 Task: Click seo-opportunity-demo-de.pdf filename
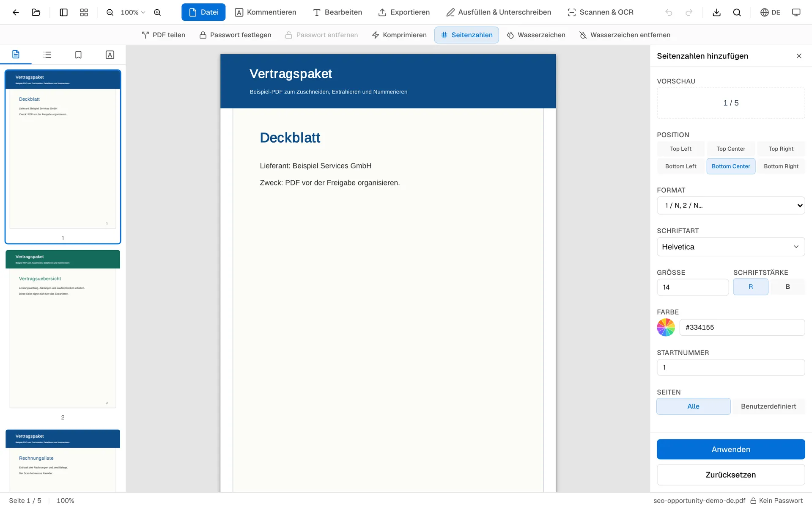pos(699,500)
